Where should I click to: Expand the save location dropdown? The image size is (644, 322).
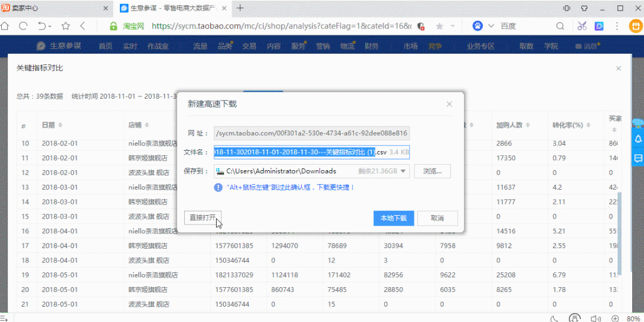click(403, 171)
